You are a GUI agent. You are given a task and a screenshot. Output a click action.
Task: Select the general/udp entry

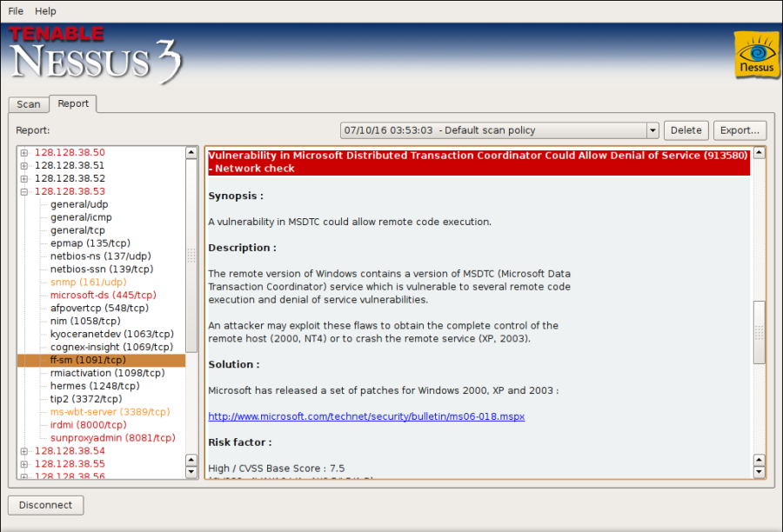[x=79, y=204]
